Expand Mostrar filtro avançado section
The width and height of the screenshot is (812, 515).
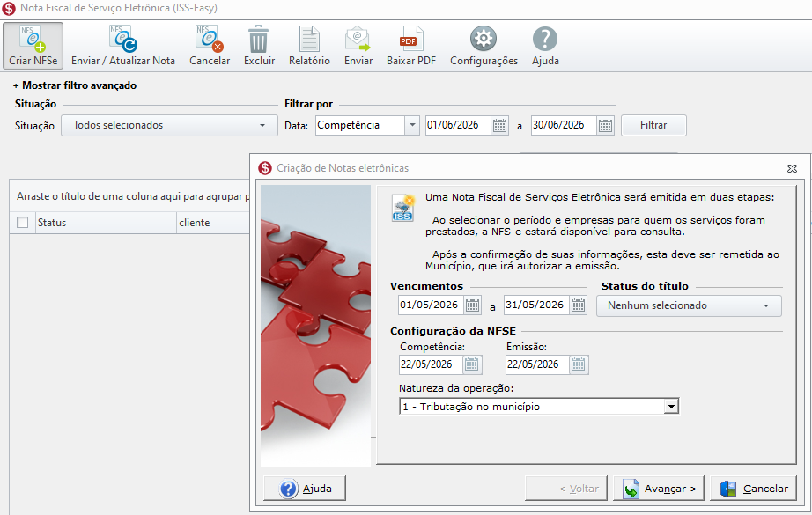pos(75,85)
